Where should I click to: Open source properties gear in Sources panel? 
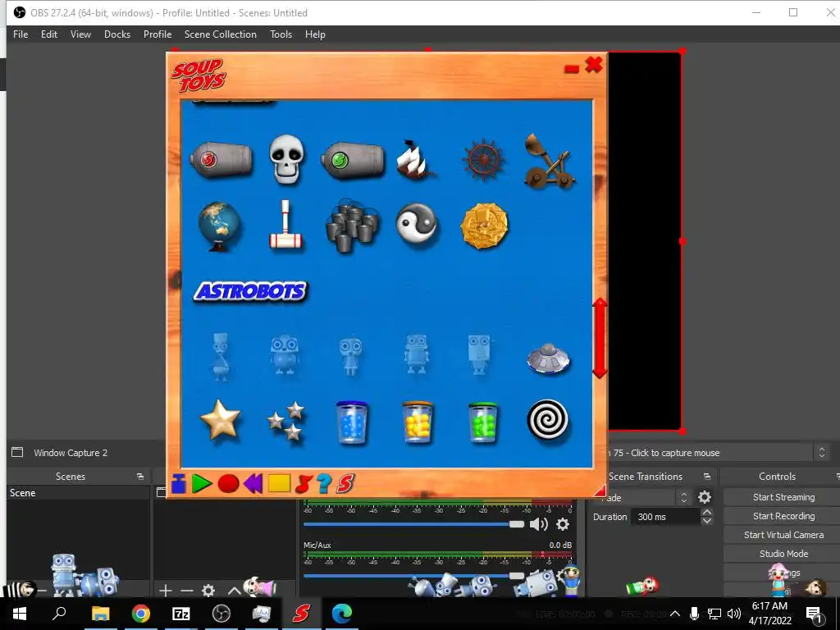point(208,591)
